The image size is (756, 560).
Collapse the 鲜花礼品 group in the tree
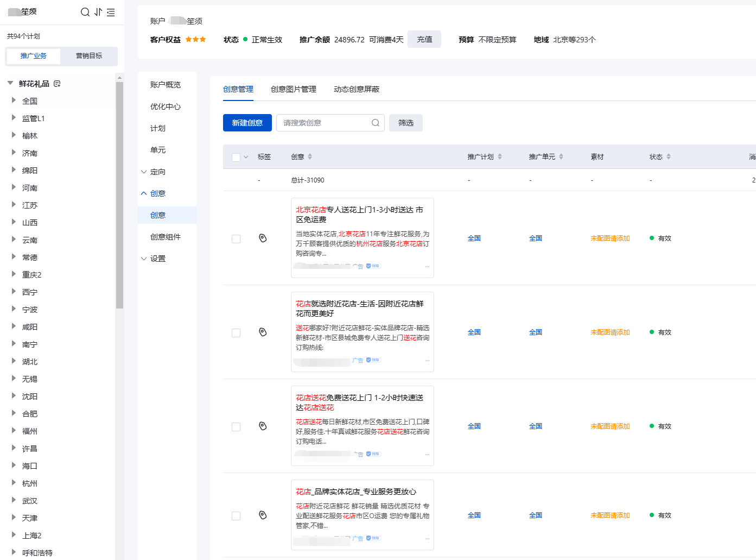(10, 83)
